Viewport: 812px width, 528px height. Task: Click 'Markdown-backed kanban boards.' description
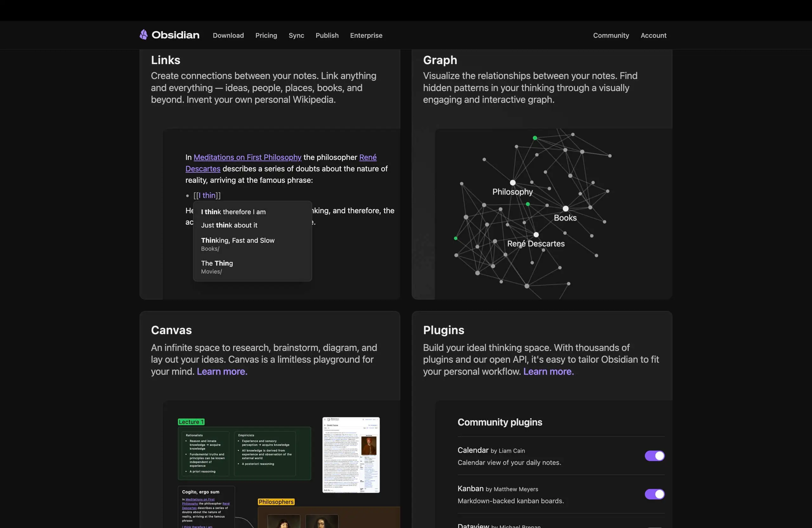pyautogui.click(x=510, y=501)
